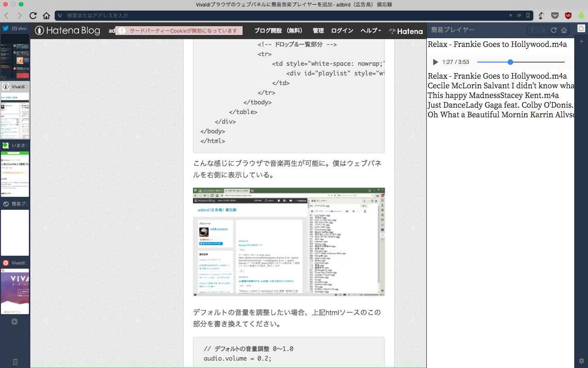Click the audio seek slider thumb

point(510,62)
